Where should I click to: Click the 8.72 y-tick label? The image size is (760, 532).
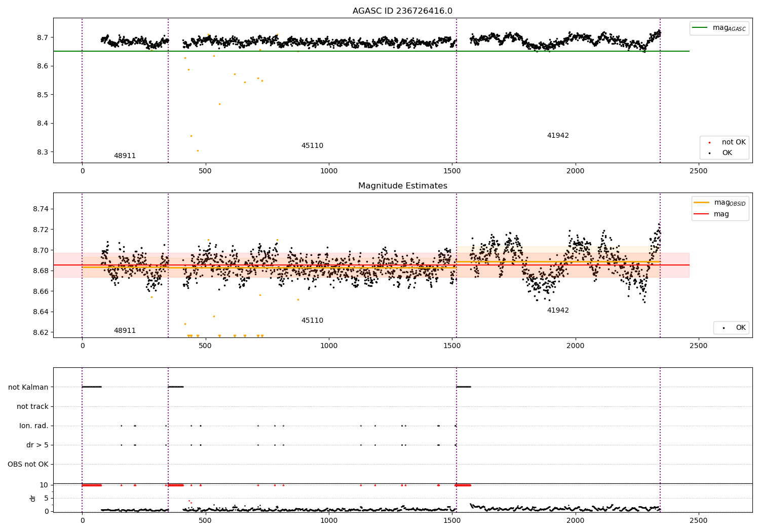(40, 230)
